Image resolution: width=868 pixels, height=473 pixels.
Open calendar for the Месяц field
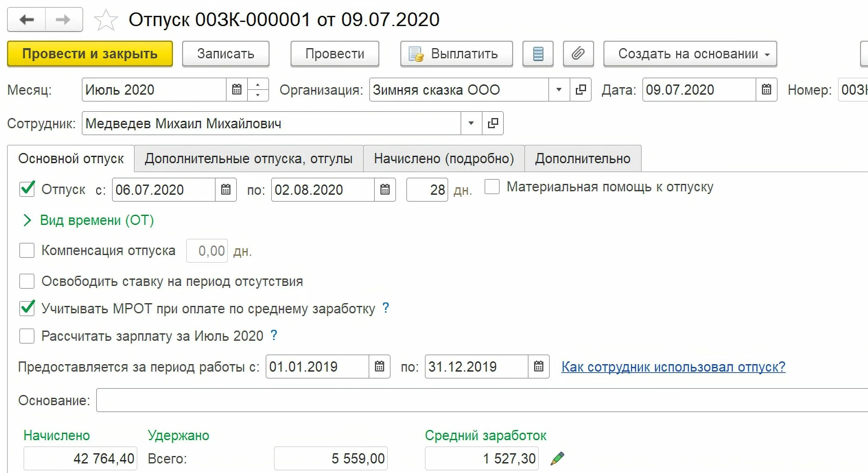(x=237, y=89)
